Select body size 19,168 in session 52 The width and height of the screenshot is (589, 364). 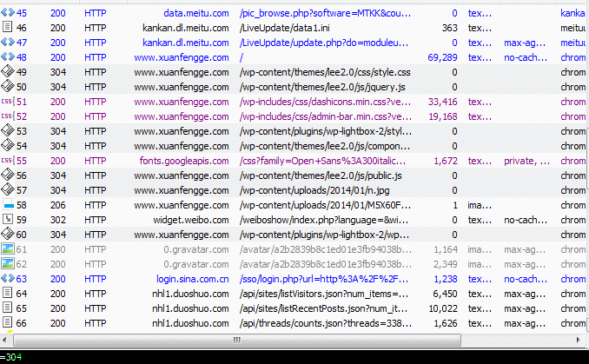click(x=443, y=116)
